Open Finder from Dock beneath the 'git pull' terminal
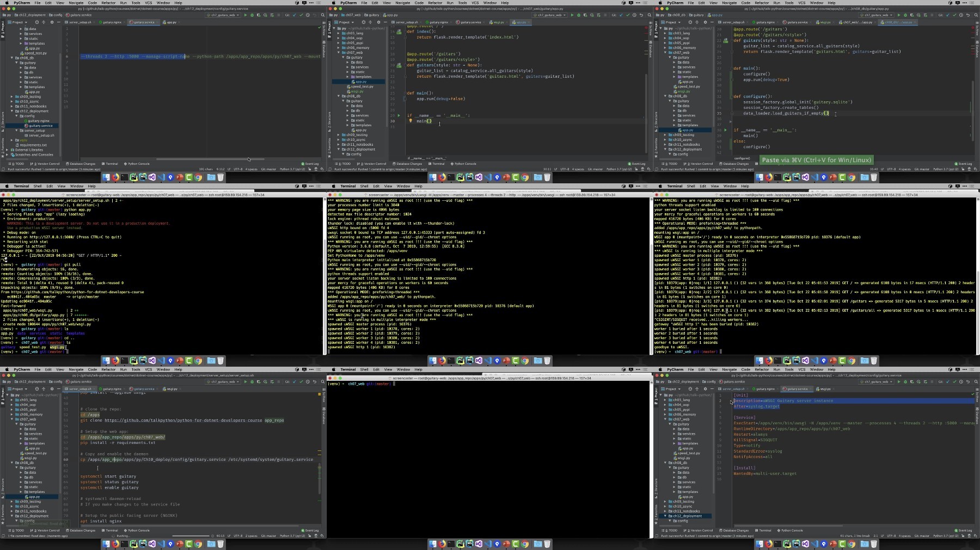Image resolution: width=980 pixels, height=550 pixels. click(106, 360)
